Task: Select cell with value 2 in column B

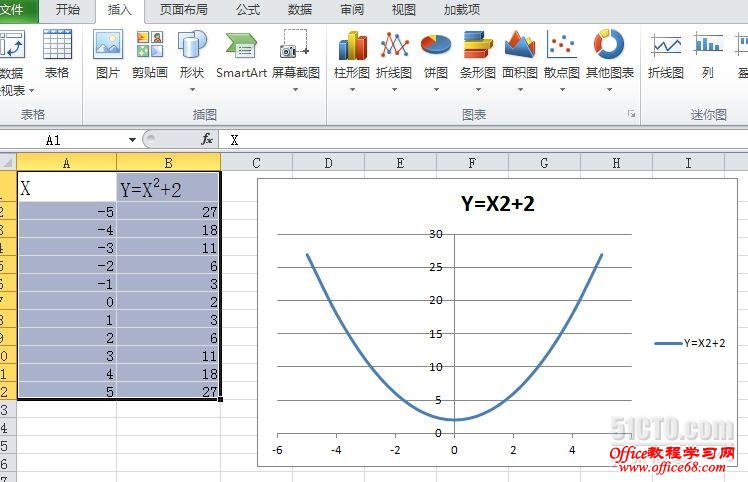Action: (168, 302)
